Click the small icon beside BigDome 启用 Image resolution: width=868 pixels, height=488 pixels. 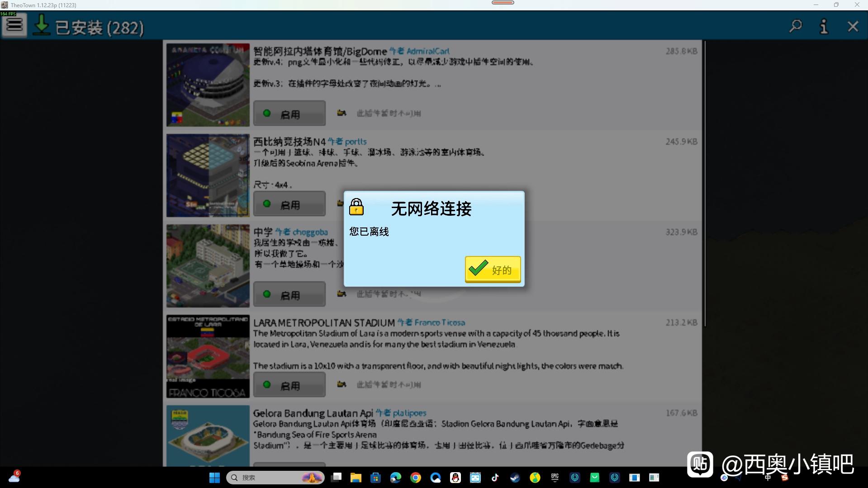coord(342,113)
